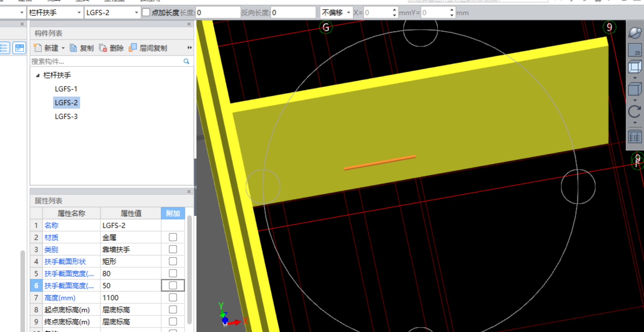Click the 材质 value 金属 cell
This screenshot has height=332, width=644.
coord(131,237)
